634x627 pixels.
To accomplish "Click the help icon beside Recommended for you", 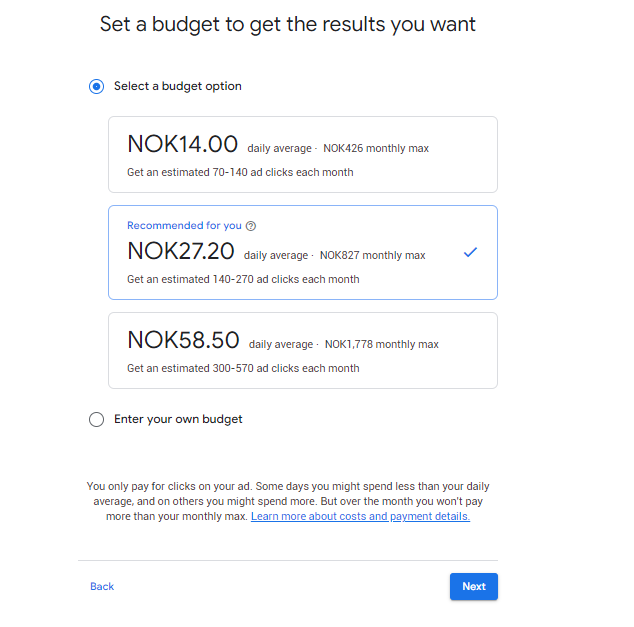I will [250, 226].
